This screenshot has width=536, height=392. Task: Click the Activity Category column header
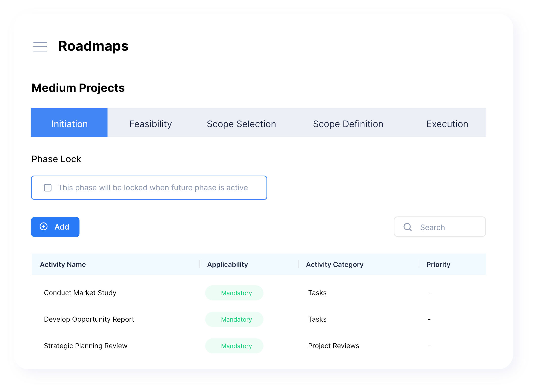click(x=335, y=264)
